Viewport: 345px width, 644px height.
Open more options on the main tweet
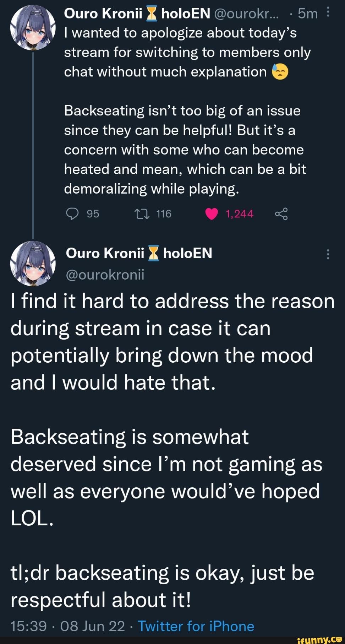click(328, 254)
